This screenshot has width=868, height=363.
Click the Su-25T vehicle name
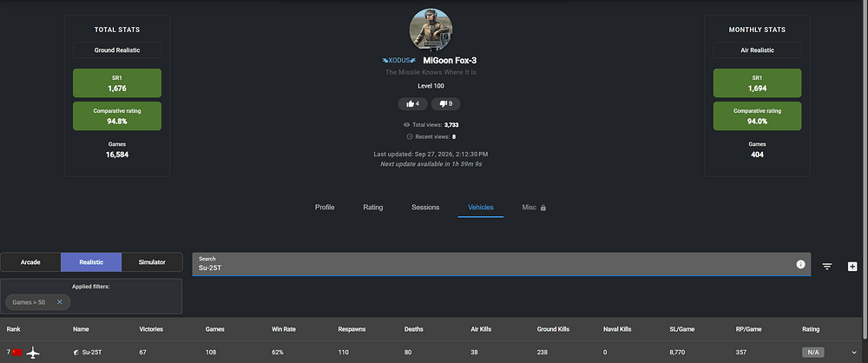point(91,353)
